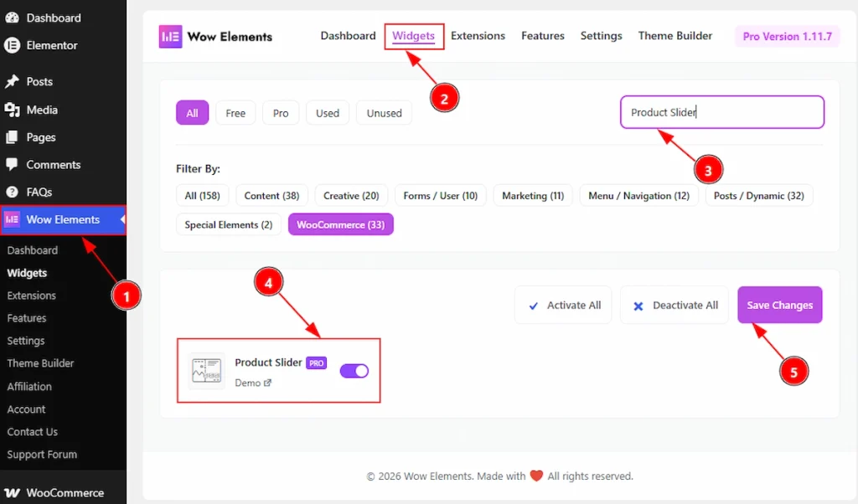Open the Widgets tab in top navigation

click(x=413, y=35)
